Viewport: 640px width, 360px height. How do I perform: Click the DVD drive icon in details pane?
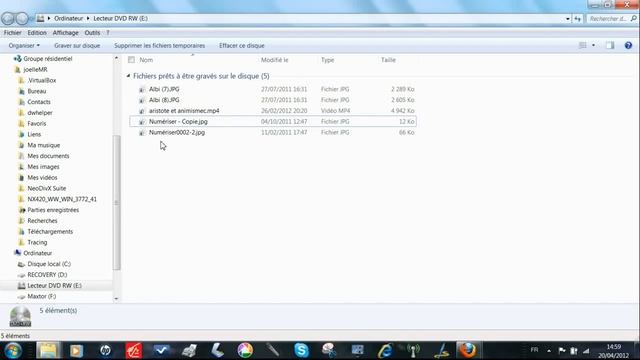[x=20, y=317]
